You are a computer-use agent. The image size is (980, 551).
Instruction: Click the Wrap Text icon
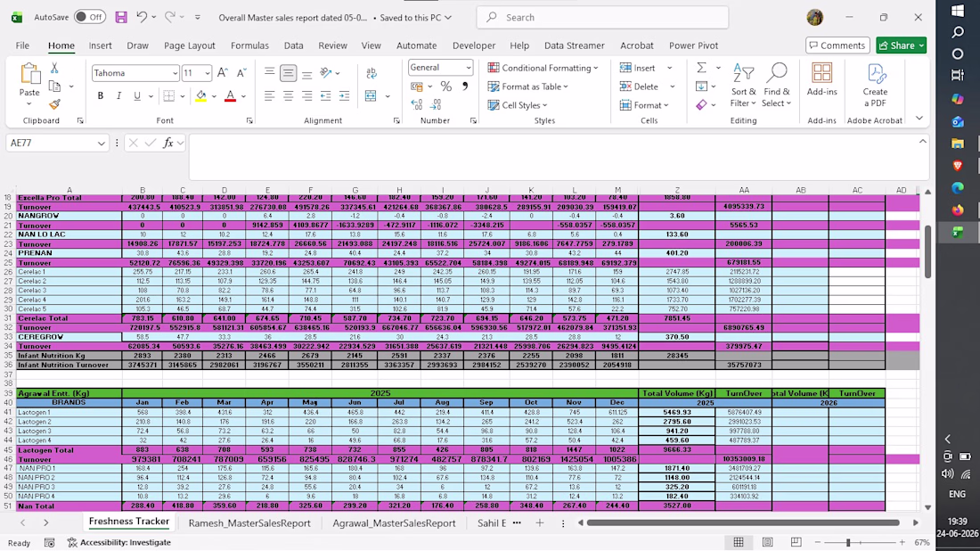tap(372, 73)
